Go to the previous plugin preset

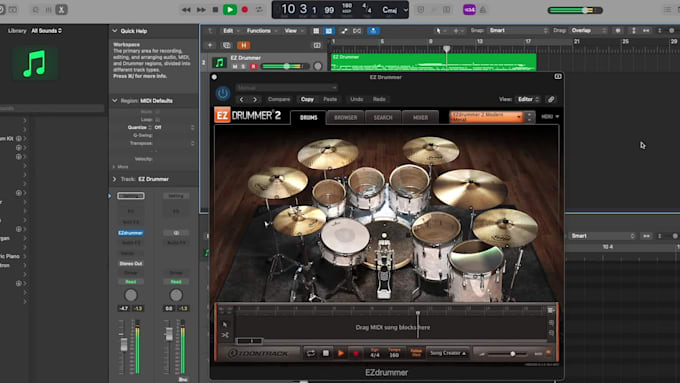click(242, 99)
